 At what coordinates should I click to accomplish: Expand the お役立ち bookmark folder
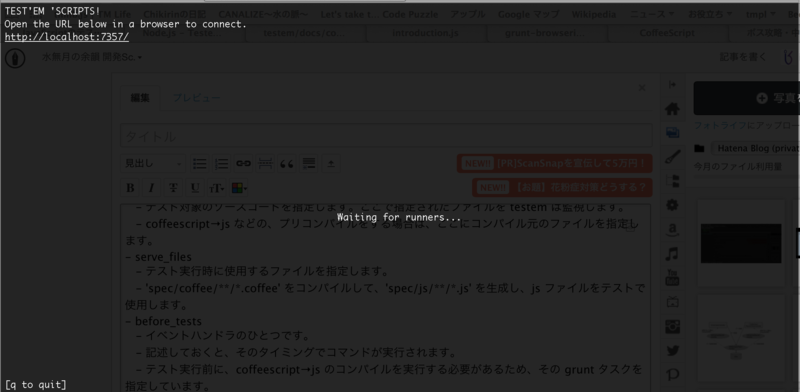pyautogui.click(x=710, y=14)
